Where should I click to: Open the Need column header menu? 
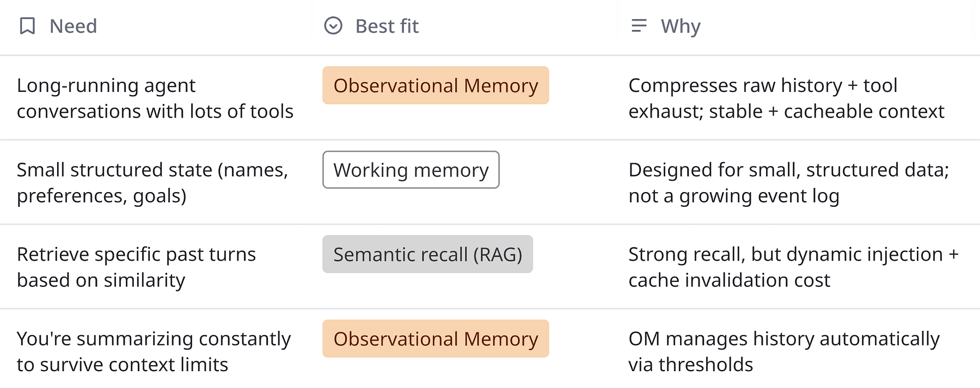pyautogui.click(x=73, y=26)
